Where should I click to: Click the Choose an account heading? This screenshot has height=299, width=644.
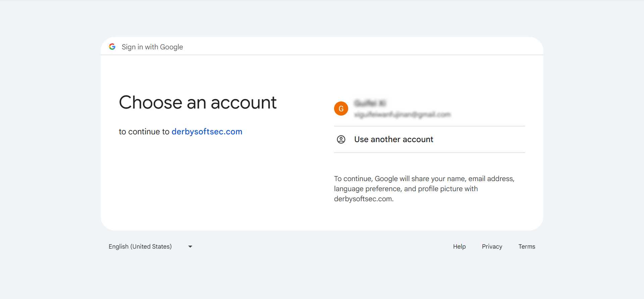coord(198,102)
